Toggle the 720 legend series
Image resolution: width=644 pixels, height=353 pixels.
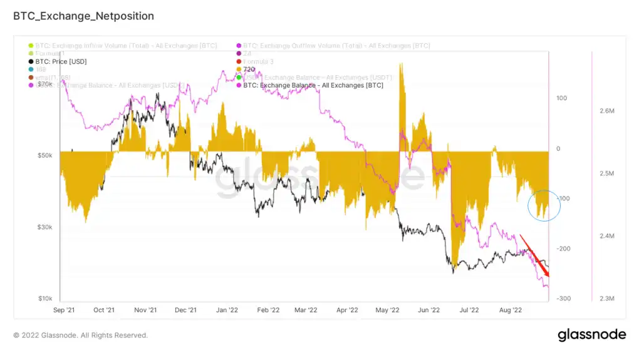246,69
